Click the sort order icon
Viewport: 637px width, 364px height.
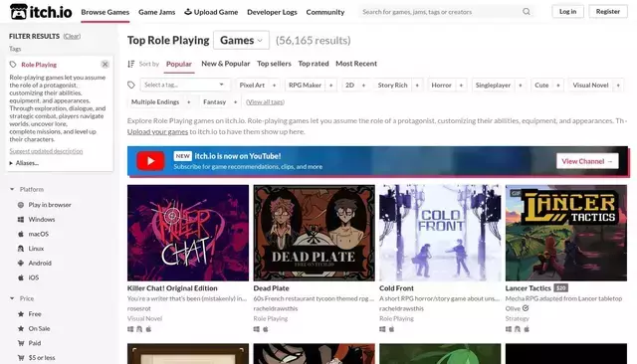coord(130,64)
